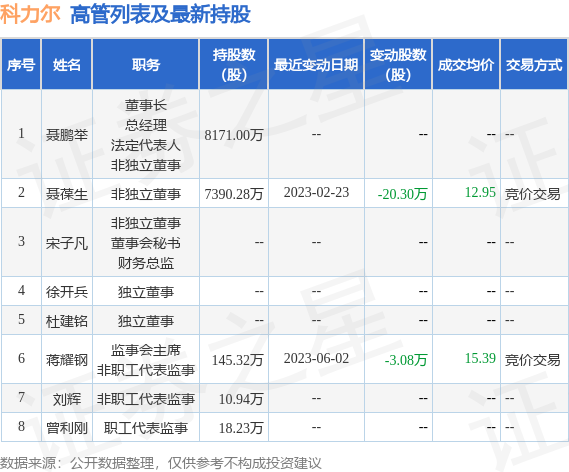Click the 序号 column header
This screenshot has width=569, height=472.
pyautogui.click(x=21, y=65)
